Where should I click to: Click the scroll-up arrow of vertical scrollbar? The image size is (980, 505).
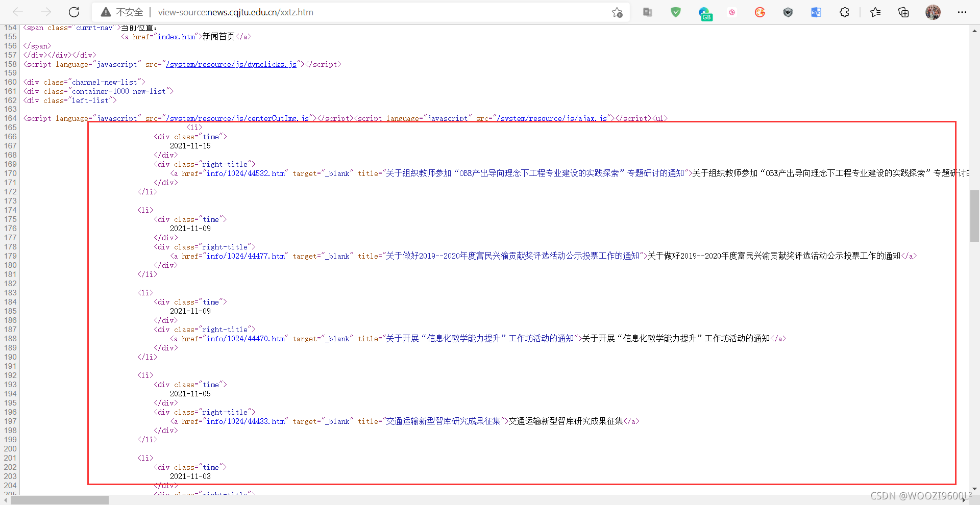974,31
